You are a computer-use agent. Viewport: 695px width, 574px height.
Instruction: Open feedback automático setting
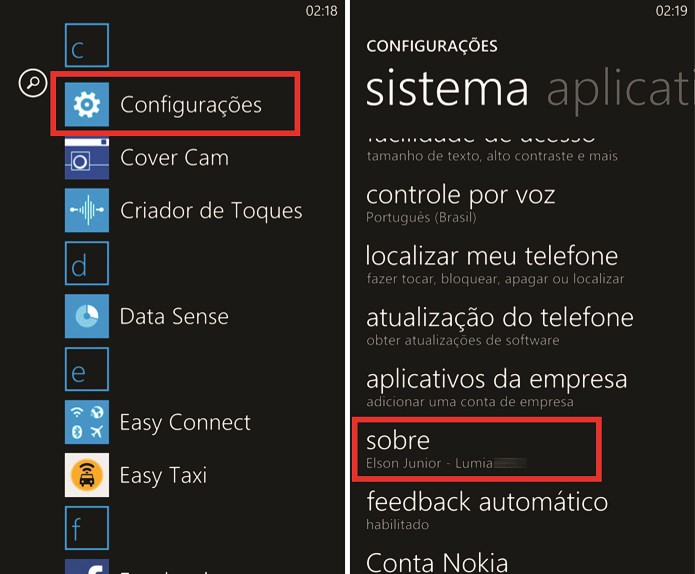pyautogui.click(x=487, y=508)
